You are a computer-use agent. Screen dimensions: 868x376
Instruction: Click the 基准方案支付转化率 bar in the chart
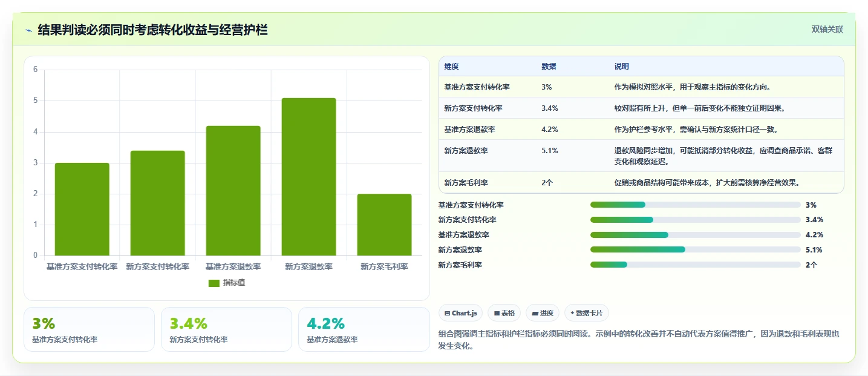coord(82,209)
